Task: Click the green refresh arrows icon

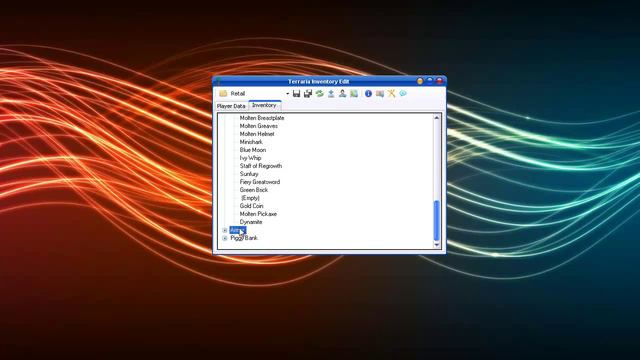Action: point(320,93)
